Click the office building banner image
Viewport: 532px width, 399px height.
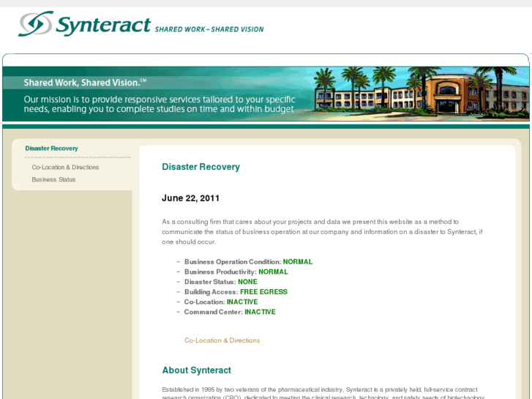[x=421, y=92]
